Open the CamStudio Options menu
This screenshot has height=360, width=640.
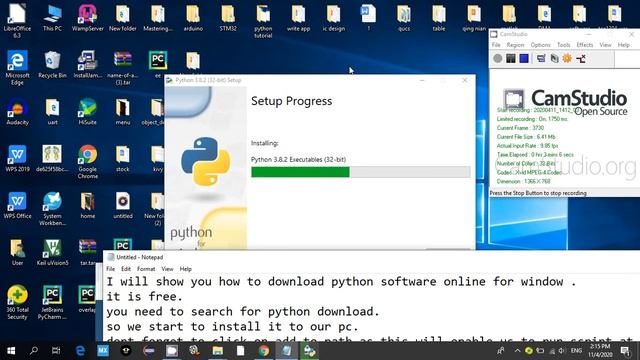(x=540, y=45)
